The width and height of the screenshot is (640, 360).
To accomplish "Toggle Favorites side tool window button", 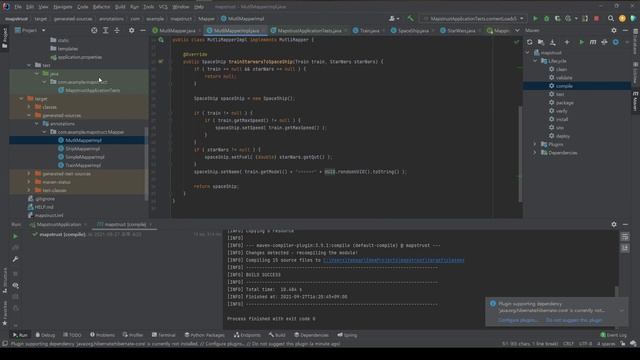I will click(4, 313).
